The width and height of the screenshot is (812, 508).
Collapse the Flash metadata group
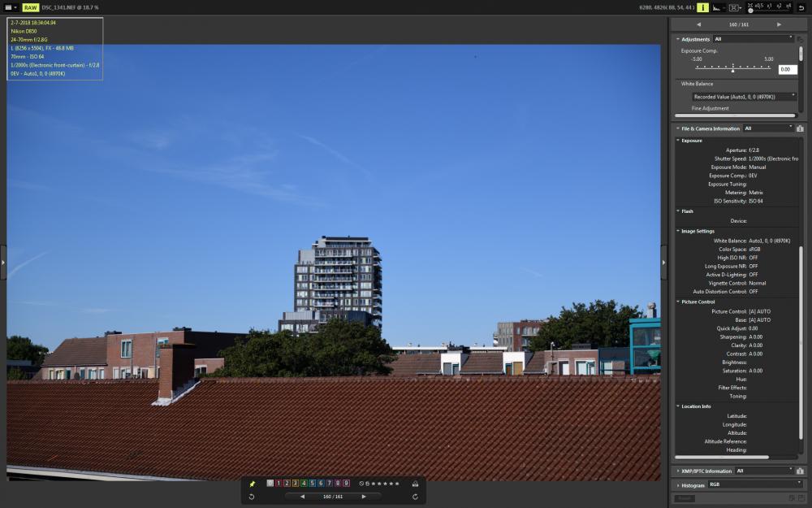click(678, 211)
